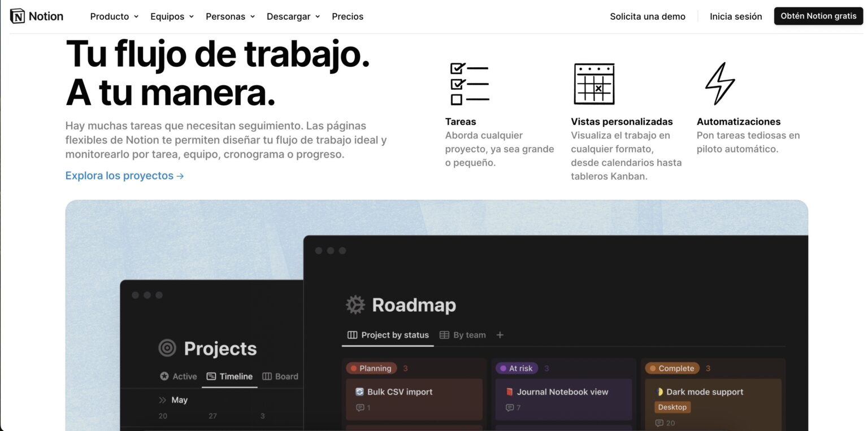This screenshot has height=431, width=868.
Task: Click the comment icon on Journal Notebook view
Action: click(x=510, y=407)
